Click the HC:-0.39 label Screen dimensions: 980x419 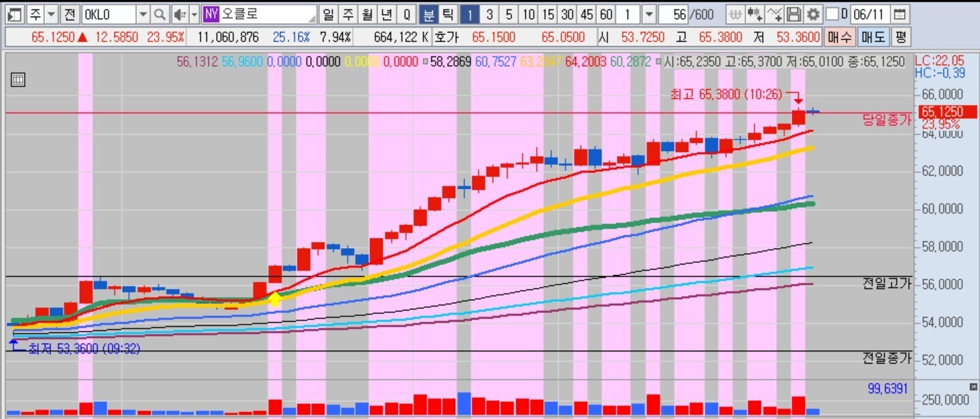[939, 72]
